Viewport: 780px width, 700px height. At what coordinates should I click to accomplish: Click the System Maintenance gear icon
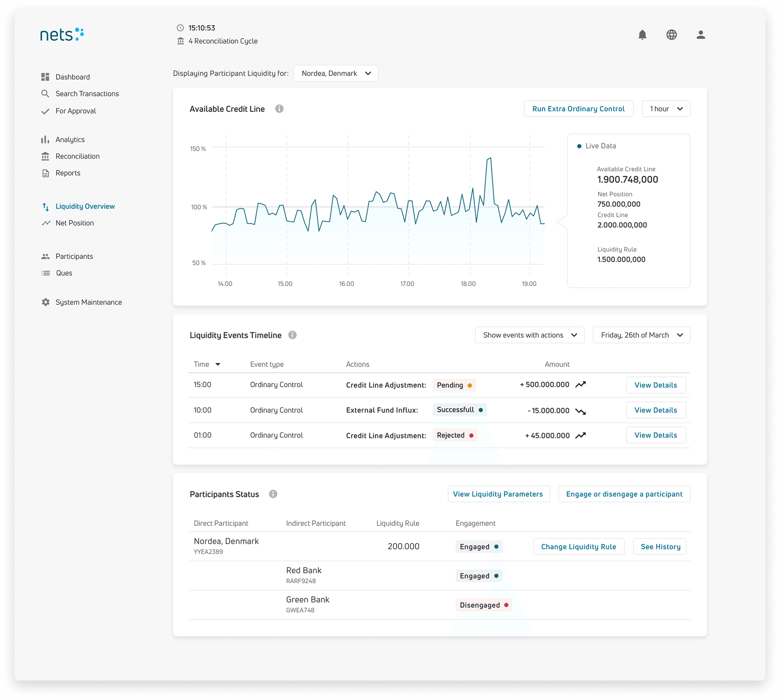46,302
